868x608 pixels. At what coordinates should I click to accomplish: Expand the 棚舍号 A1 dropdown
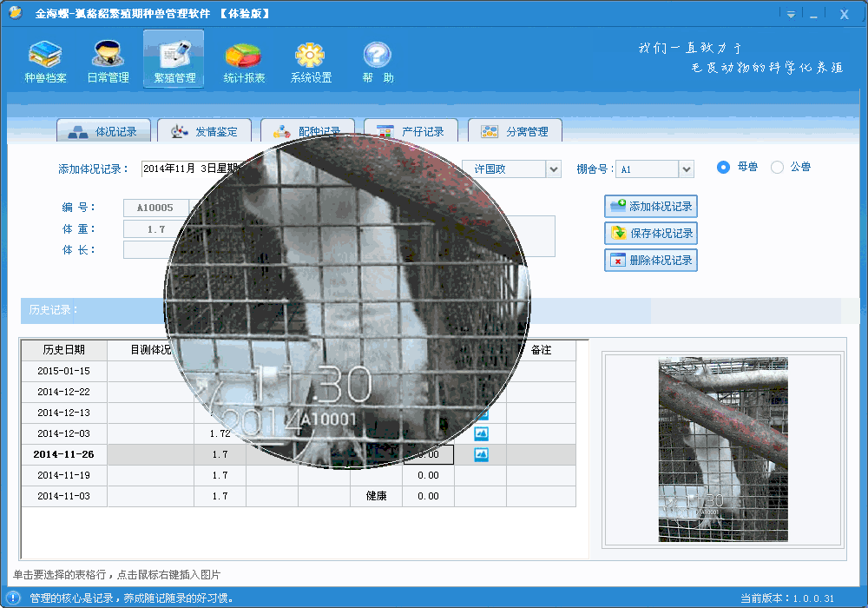(686, 169)
